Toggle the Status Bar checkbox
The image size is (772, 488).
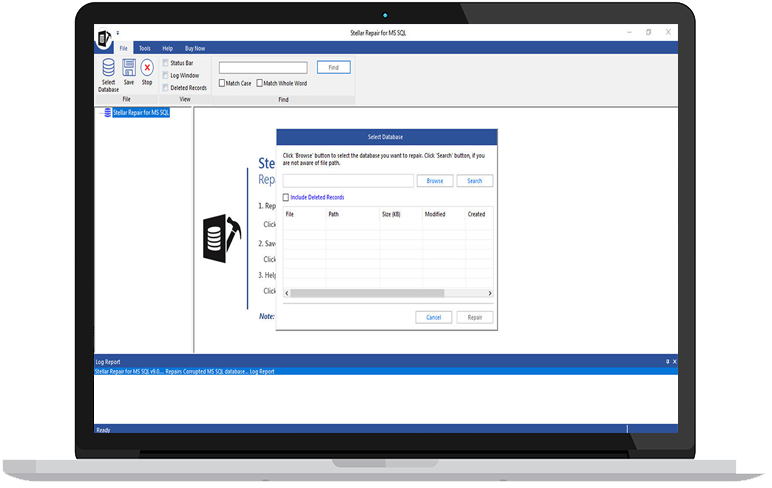[x=165, y=63]
